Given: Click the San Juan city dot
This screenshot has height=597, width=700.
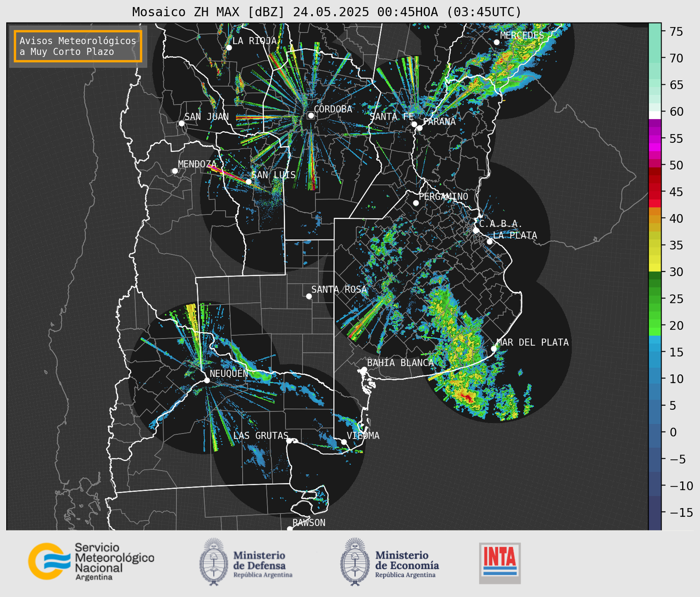Looking at the screenshot, I should click(x=181, y=123).
